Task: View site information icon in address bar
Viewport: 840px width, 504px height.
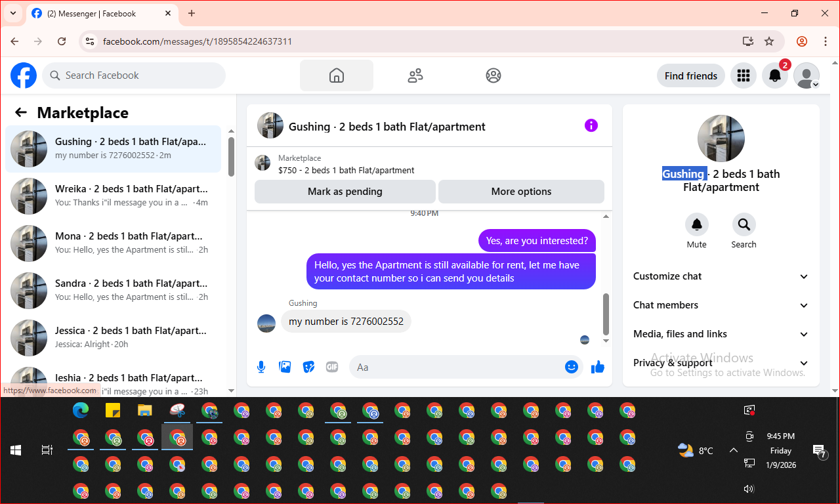Action: 91,41
